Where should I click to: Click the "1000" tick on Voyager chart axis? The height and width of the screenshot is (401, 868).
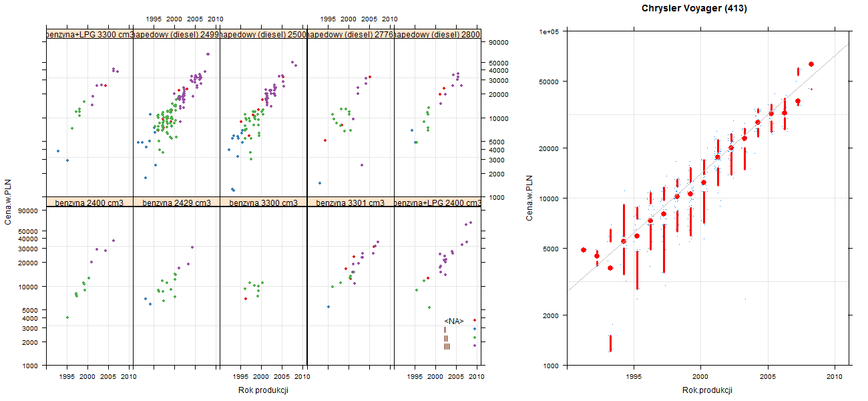(552, 365)
